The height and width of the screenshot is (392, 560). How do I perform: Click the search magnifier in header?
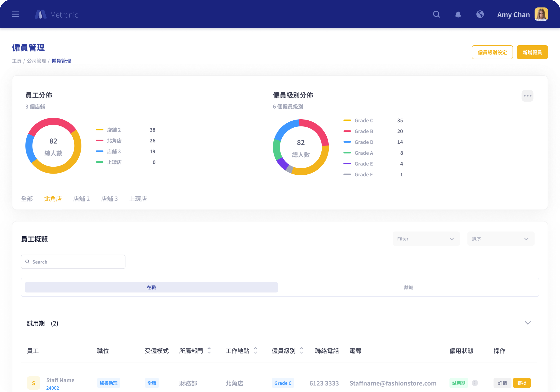pyautogui.click(x=436, y=14)
